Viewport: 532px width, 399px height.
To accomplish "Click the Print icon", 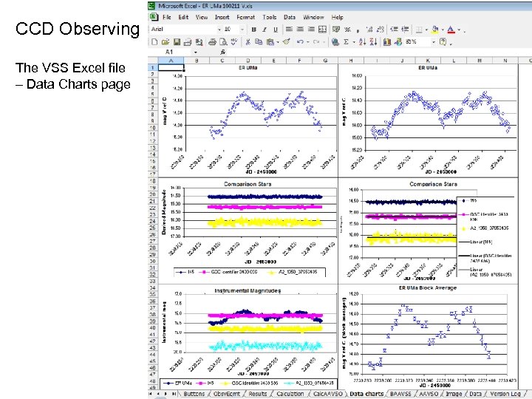I will coord(212,41).
